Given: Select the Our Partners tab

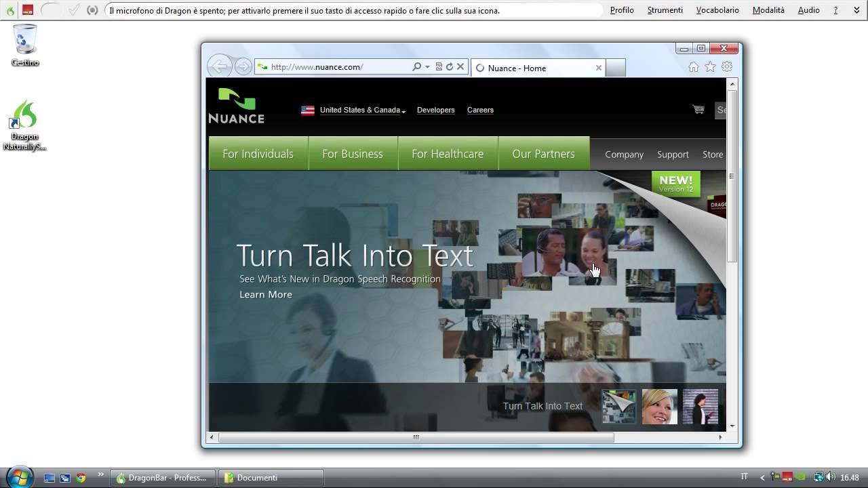Looking at the screenshot, I should coord(544,154).
